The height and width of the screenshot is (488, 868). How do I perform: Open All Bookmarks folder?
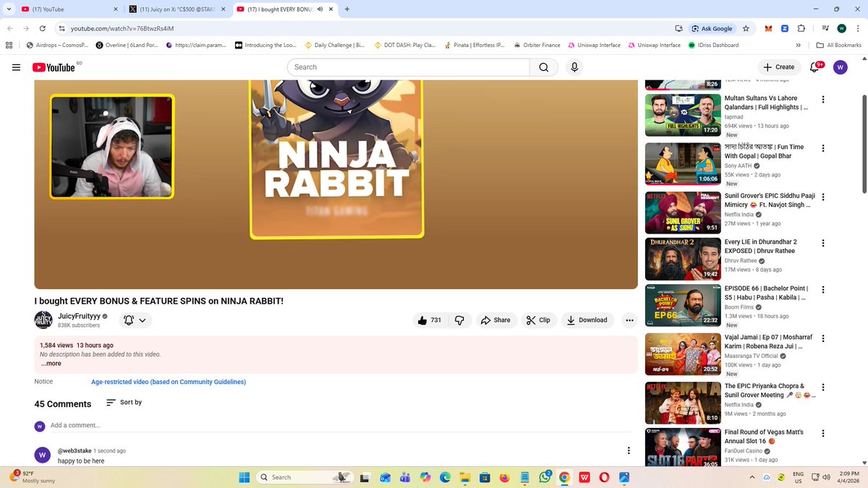coord(838,45)
